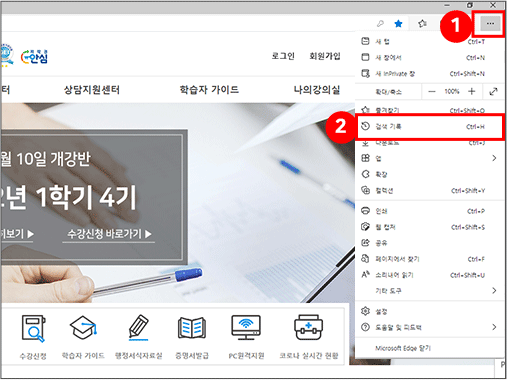Click the 100% zoom level value
This screenshot has width=507, height=380.
pyautogui.click(x=452, y=91)
